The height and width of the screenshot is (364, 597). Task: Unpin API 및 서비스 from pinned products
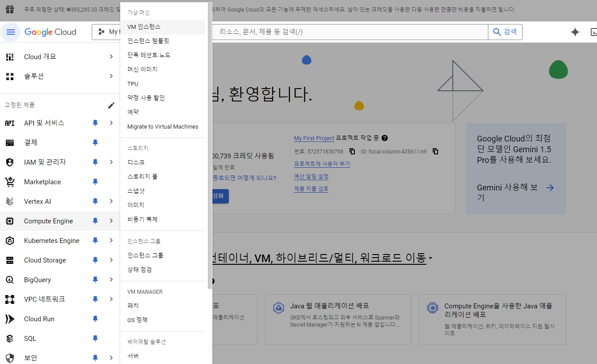95,123
